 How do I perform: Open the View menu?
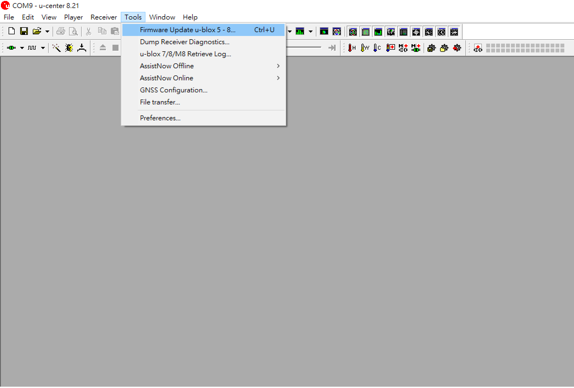click(49, 17)
